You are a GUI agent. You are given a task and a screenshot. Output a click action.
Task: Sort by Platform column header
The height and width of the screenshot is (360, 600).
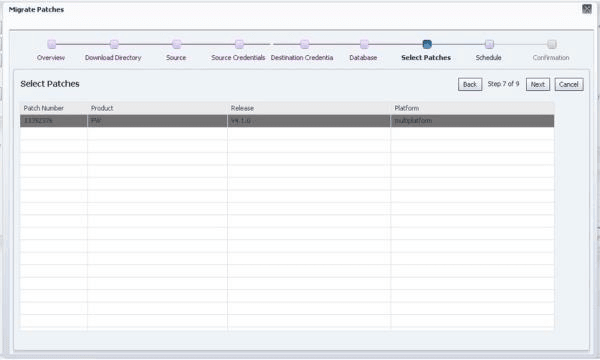point(473,108)
